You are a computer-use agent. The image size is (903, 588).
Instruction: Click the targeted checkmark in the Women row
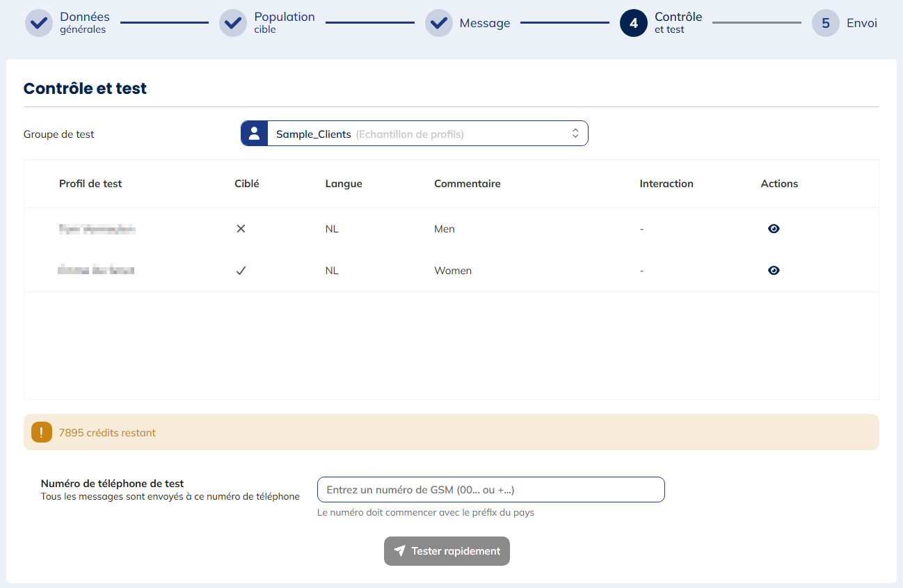(241, 271)
